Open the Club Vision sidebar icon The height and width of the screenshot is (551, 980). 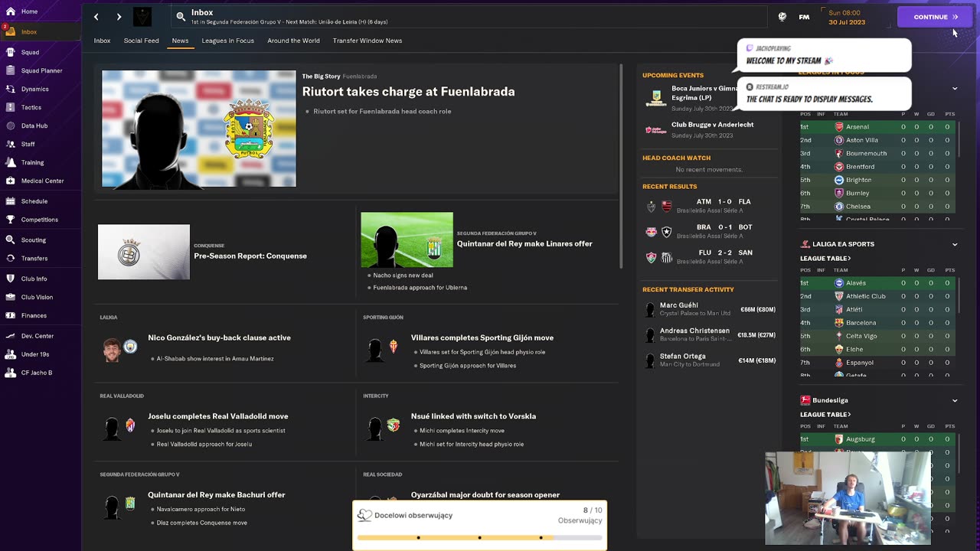pyautogui.click(x=11, y=297)
